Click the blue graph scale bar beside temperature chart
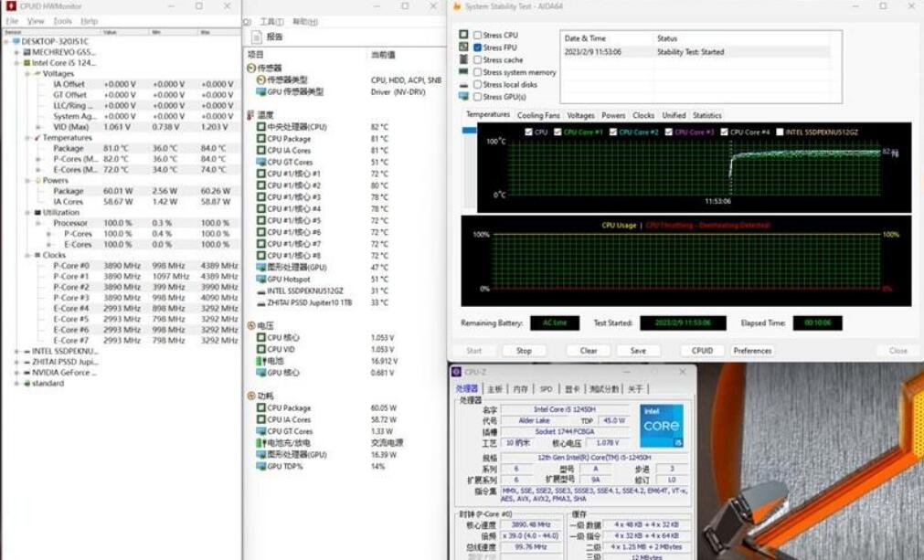924x560 pixels. point(470,132)
